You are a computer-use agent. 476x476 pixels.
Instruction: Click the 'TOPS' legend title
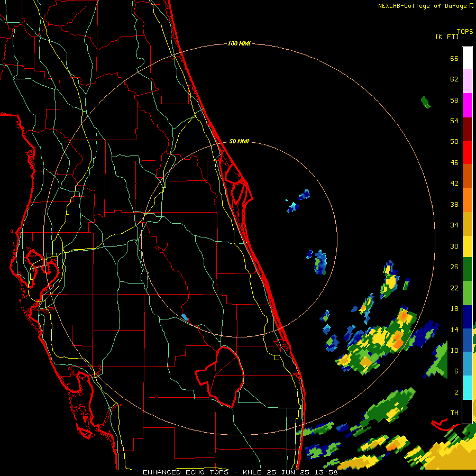coord(465,32)
